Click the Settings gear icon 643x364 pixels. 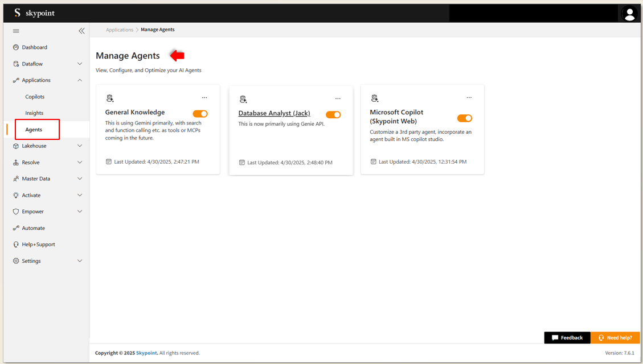[15, 261]
